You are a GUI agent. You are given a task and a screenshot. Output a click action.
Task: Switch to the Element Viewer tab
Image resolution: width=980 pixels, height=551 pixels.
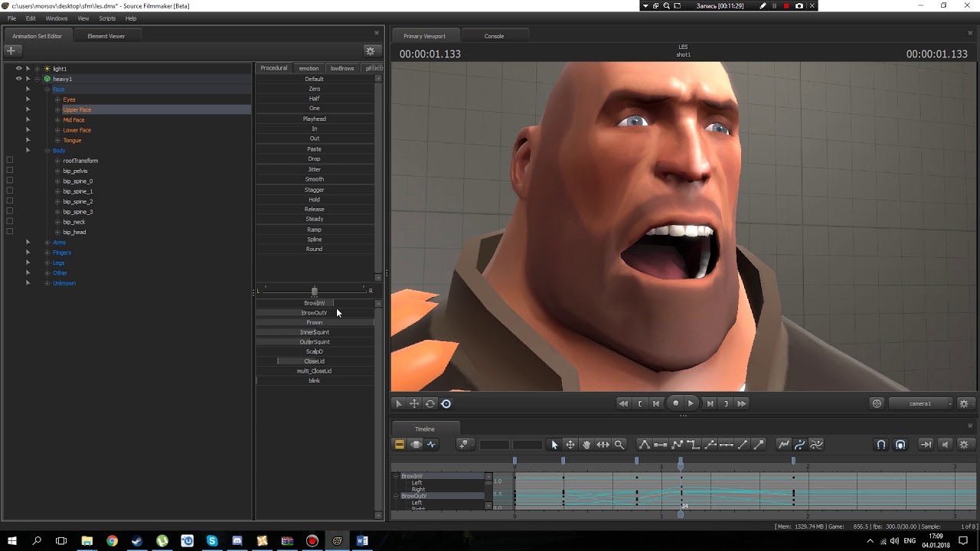click(106, 36)
